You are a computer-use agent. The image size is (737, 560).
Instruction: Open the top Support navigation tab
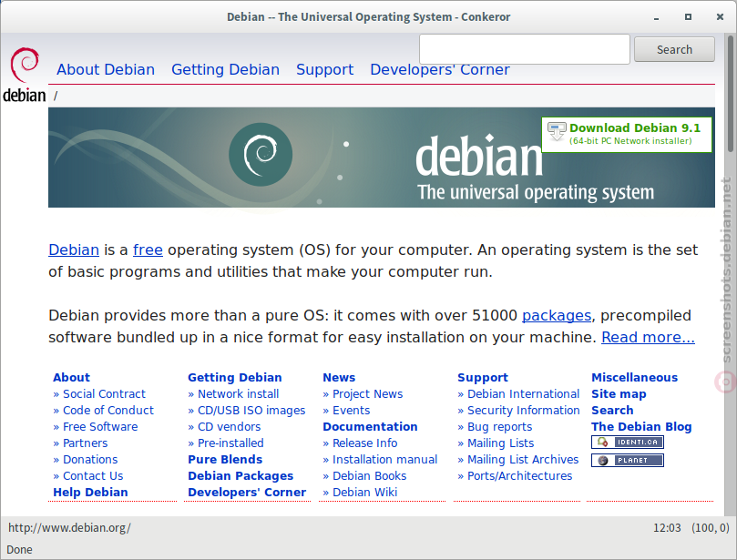click(x=325, y=69)
